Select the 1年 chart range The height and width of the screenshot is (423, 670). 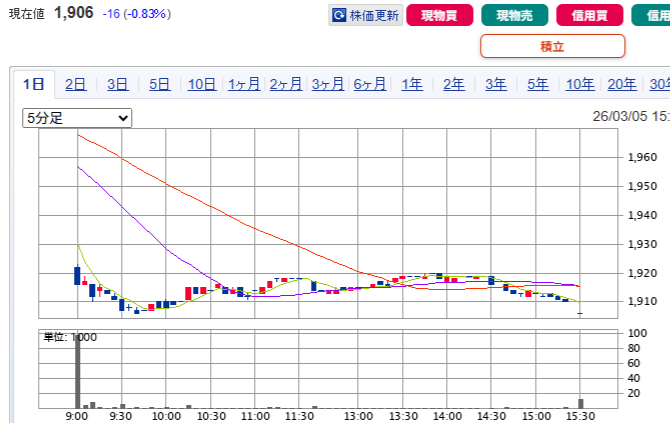tap(412, 84)
